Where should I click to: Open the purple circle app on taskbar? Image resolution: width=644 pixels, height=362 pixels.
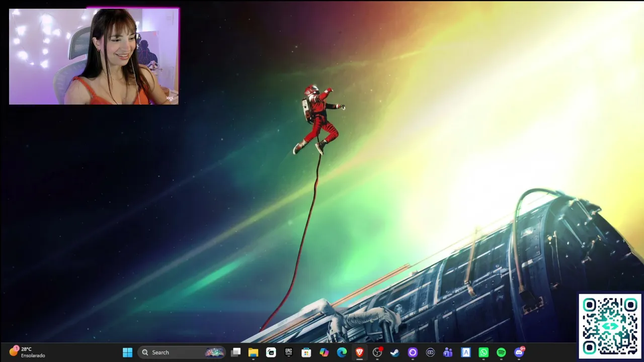(x=413, y=352)
